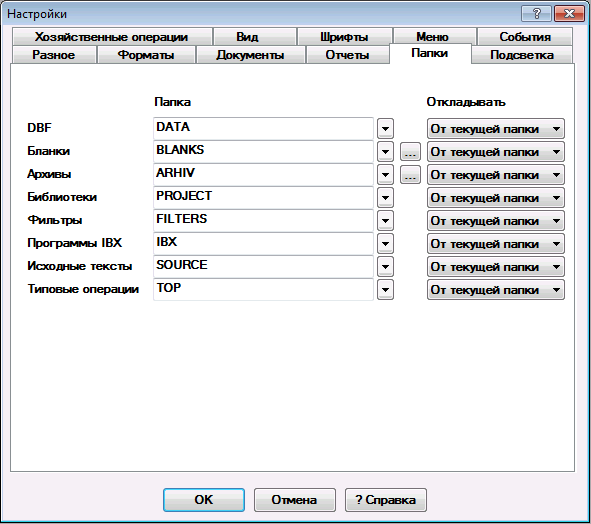Screen dimensions: 591x524
Task: Select the Документы tab
Action: [251, 55]
